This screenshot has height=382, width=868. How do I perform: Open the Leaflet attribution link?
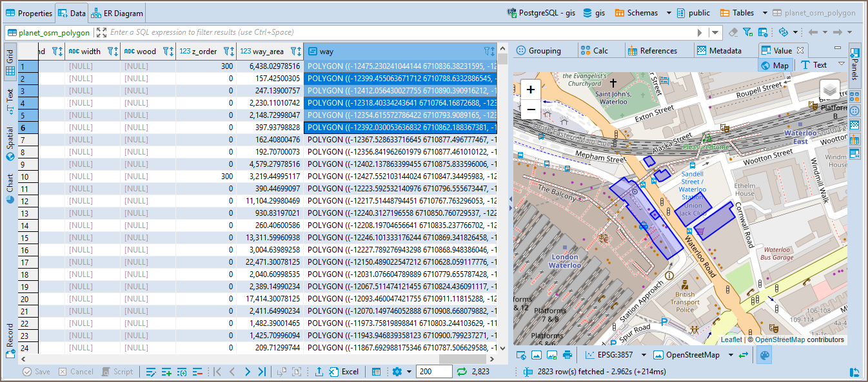pos(731,339)
